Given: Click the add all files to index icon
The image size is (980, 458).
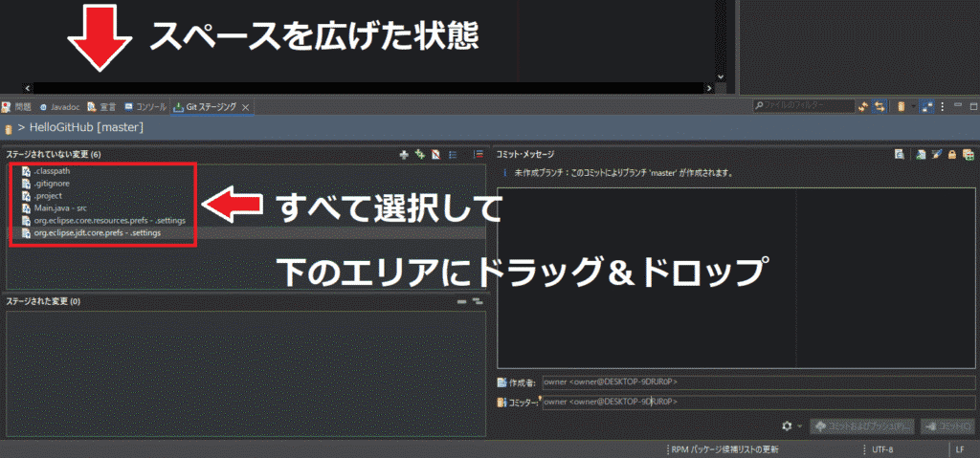Looking at the screenshot, I should [419, 154].
